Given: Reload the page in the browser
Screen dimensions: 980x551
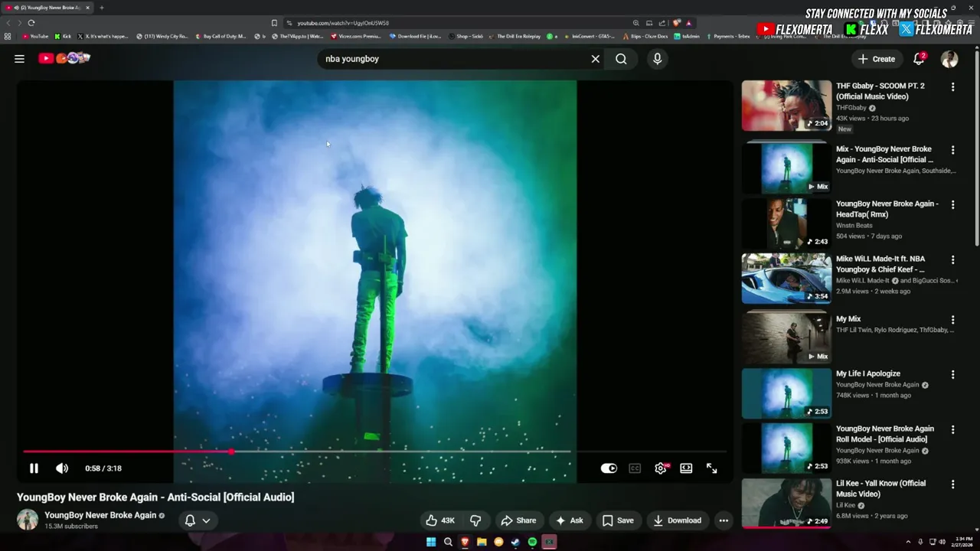Looking at the screenshot, I should [x=31, y=23].
